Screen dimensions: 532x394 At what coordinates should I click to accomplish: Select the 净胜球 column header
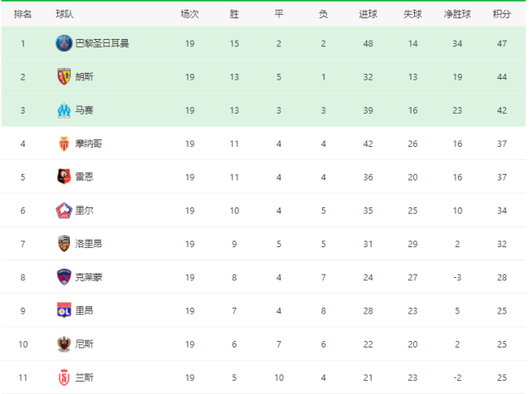[x=457, y=14]
